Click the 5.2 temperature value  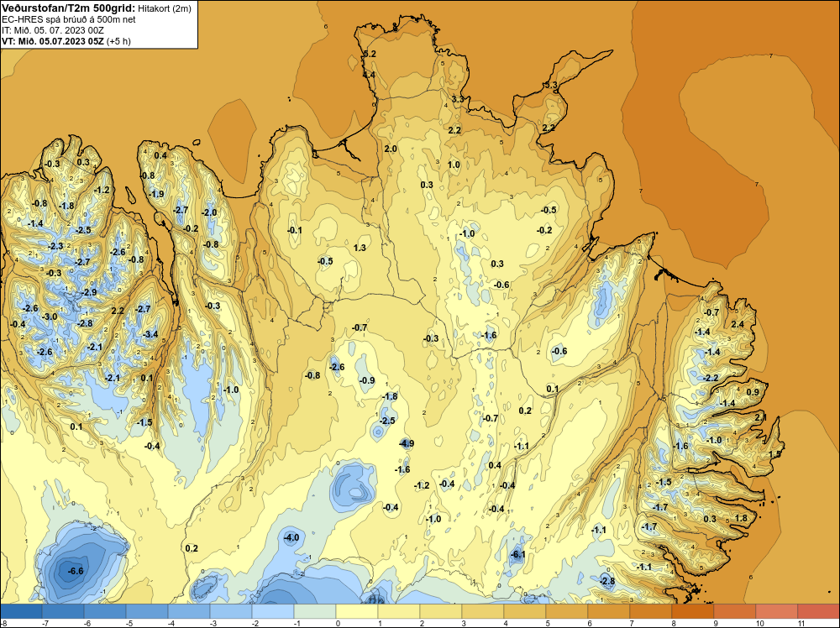370,54
